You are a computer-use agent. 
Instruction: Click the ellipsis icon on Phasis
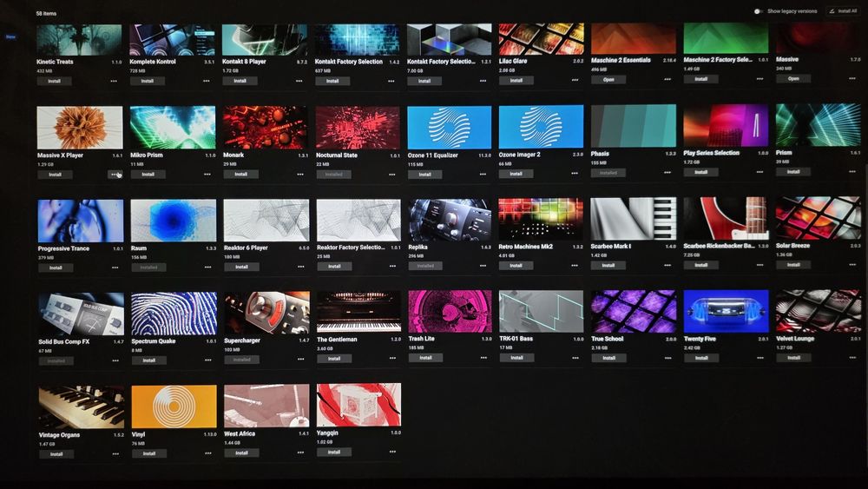pyautogui.click(x=667, y=172)
